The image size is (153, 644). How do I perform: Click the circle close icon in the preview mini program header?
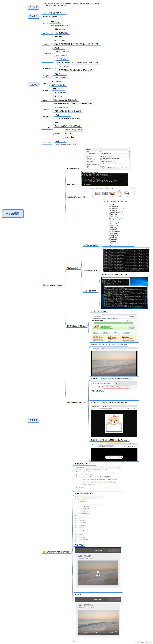118,550
